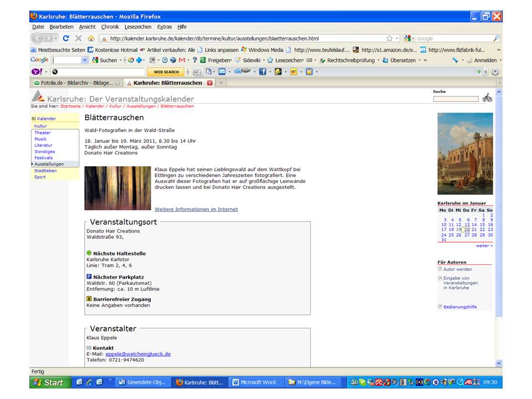Click the Firefox reload page icon
Image resolution: width=532 pixels, height=399 pixels.
66,38
